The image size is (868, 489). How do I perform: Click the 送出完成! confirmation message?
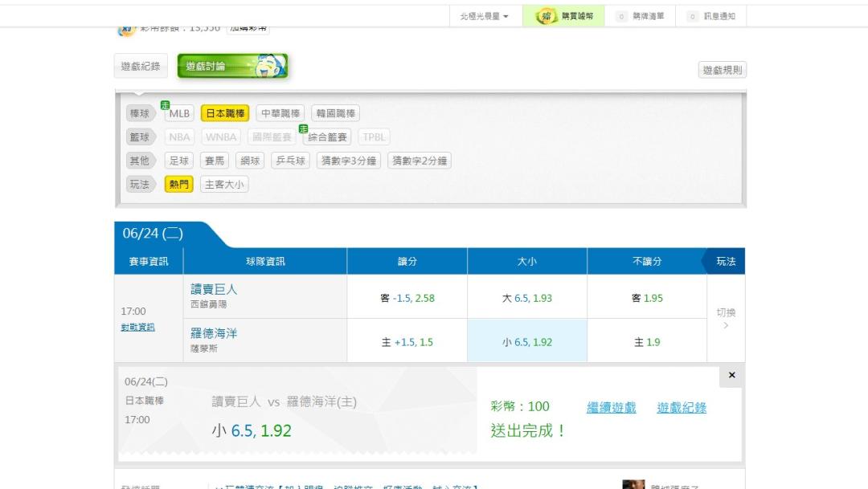pyautogui.click(x=528, y=431)
